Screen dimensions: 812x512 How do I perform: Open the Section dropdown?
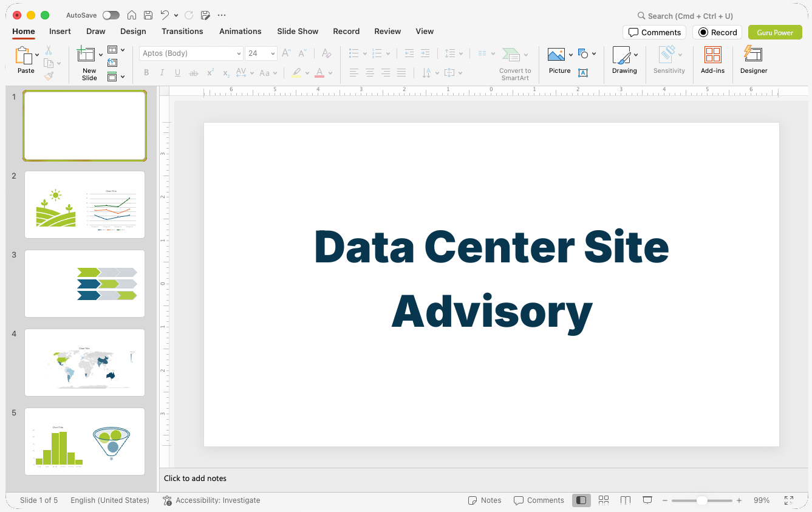[116, 77]
